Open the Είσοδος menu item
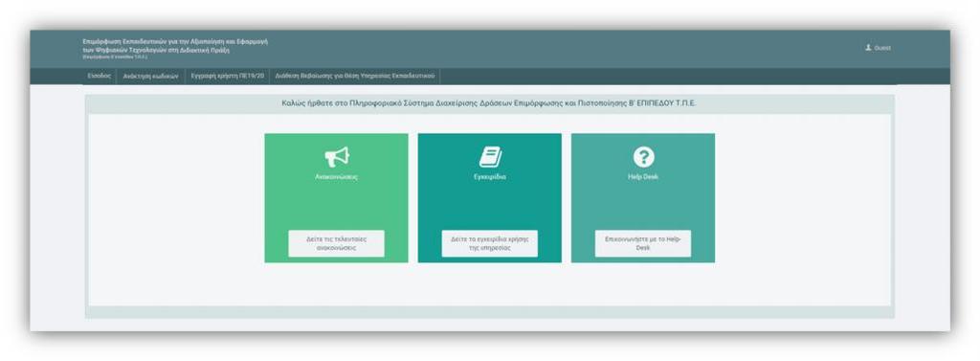This screenshot has width=980, height=361. click(99, 76)
